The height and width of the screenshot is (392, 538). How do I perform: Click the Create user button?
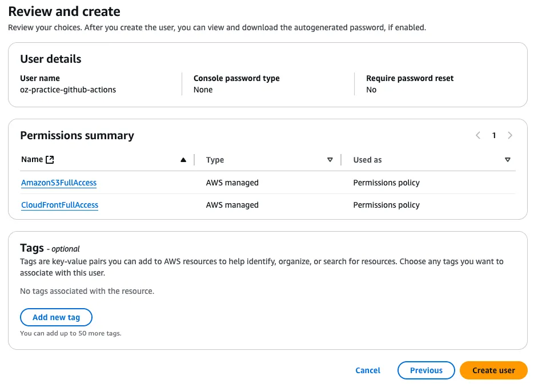(x=493, y=370)
